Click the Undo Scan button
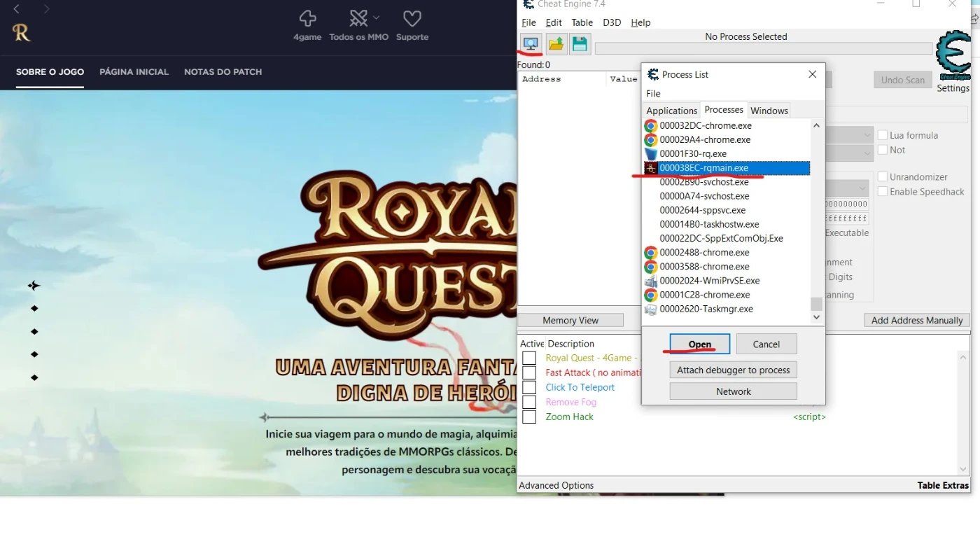The height and width of the screenshot is (537, 980). pos(903,80)
